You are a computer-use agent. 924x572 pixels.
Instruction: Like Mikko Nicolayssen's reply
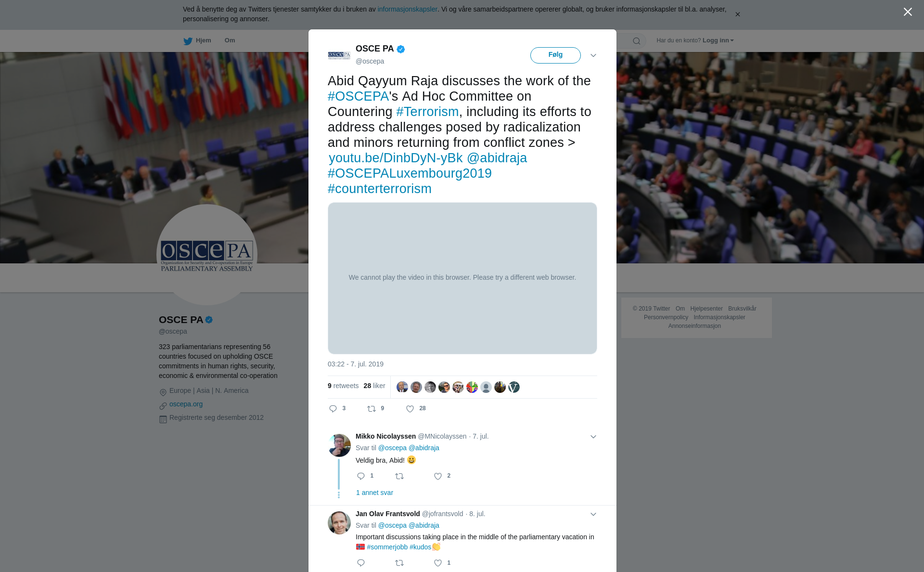pos(438,476)
